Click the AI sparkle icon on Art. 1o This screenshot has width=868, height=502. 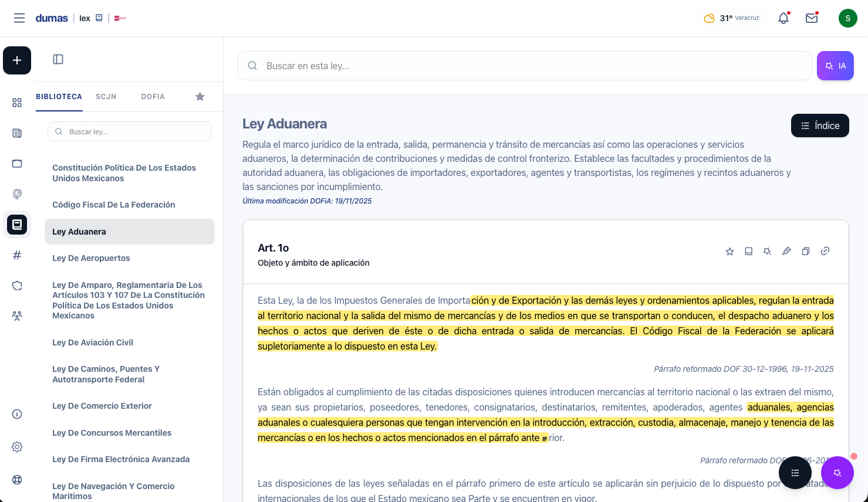(x=767, y=251)
